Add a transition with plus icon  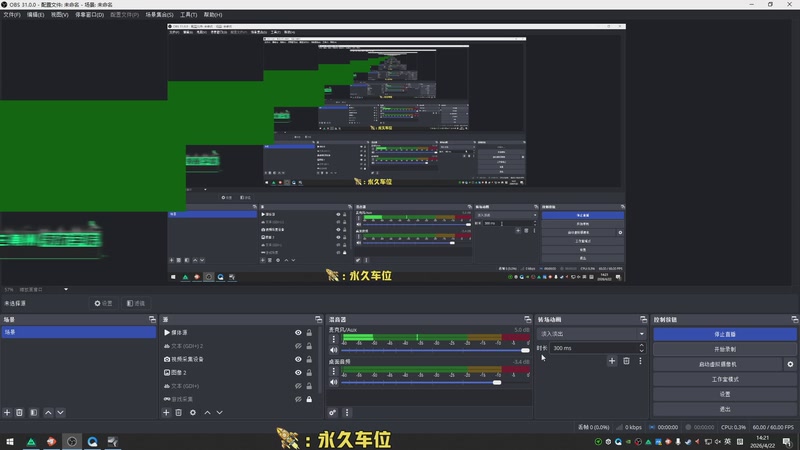612,361
